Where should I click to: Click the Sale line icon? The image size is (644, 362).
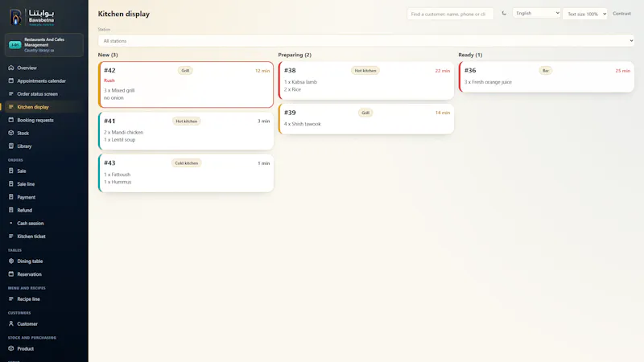click(11, 184)
